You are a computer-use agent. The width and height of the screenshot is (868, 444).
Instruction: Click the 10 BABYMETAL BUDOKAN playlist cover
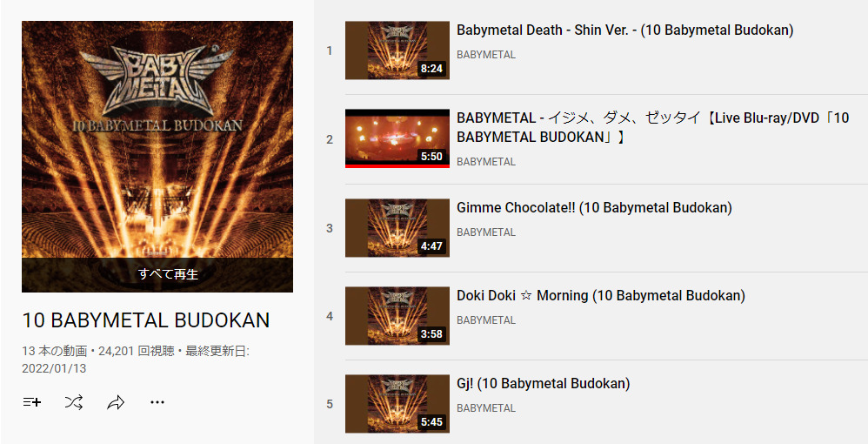pos(157,139)
